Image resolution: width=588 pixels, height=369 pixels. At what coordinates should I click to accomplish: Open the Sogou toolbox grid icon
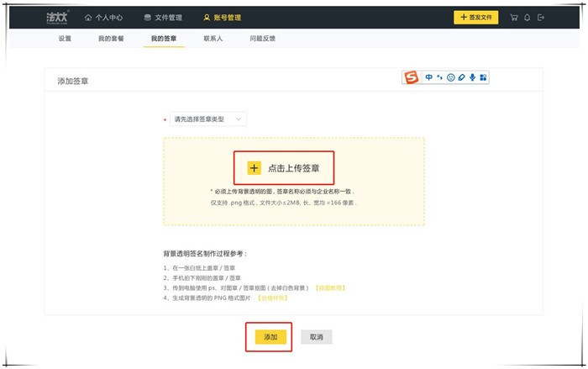point(483,77)
